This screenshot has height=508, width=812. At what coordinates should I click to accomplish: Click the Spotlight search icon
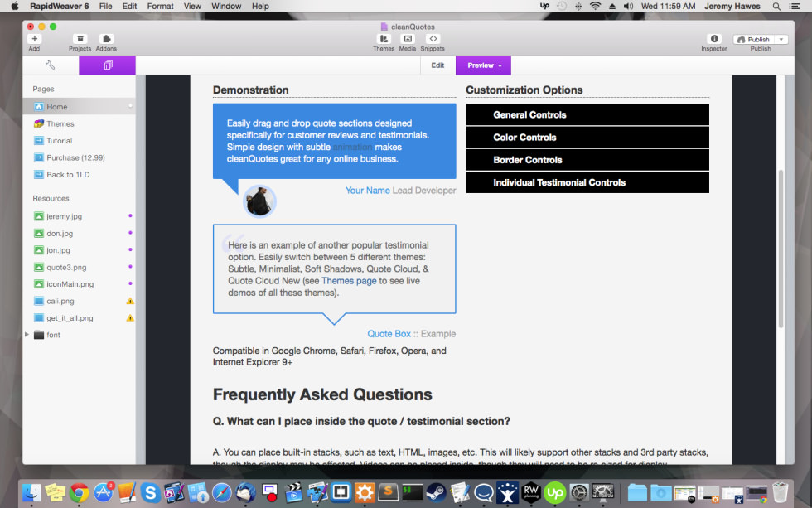(776, 6)
